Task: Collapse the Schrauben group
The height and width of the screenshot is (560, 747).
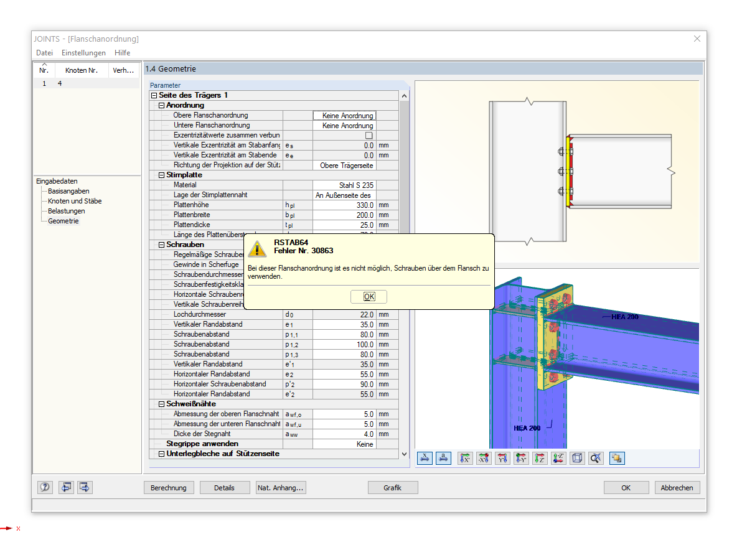Action: [161, 245]
